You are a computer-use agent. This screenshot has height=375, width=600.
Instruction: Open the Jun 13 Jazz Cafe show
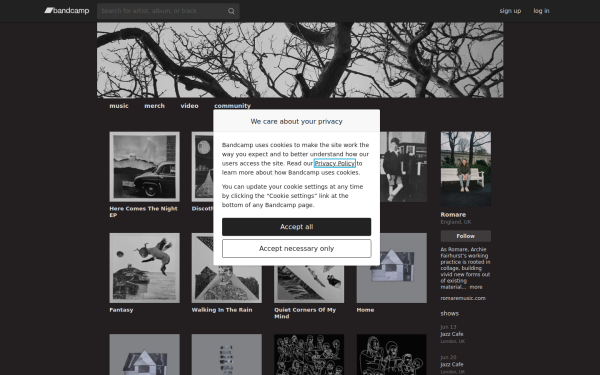[x=453, y=334]
